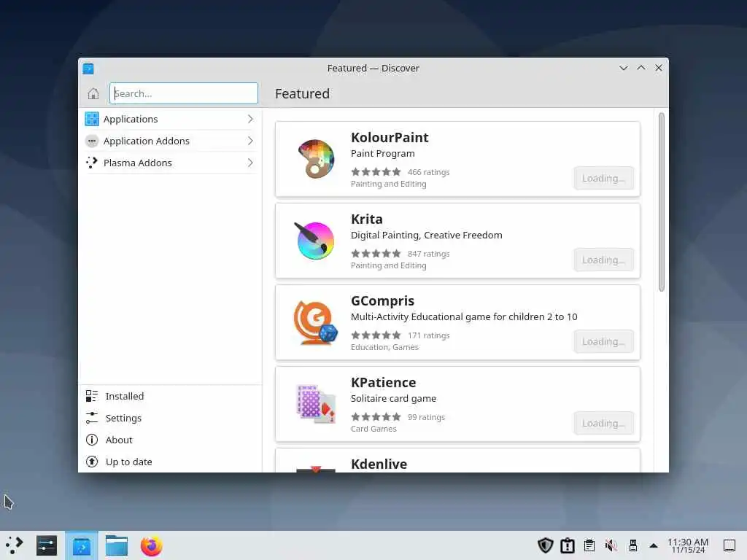This screenshot has width=747, height=560.
Task: Click the vertical scrollbar handle
Action: click(x=661, y=202)
